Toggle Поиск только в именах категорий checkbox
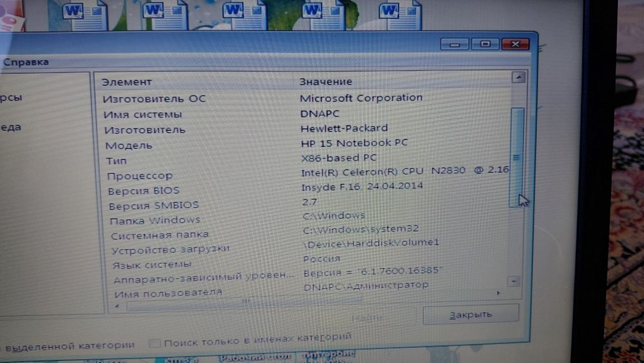This screenshot has height=363, width=644. click(155, 343)
